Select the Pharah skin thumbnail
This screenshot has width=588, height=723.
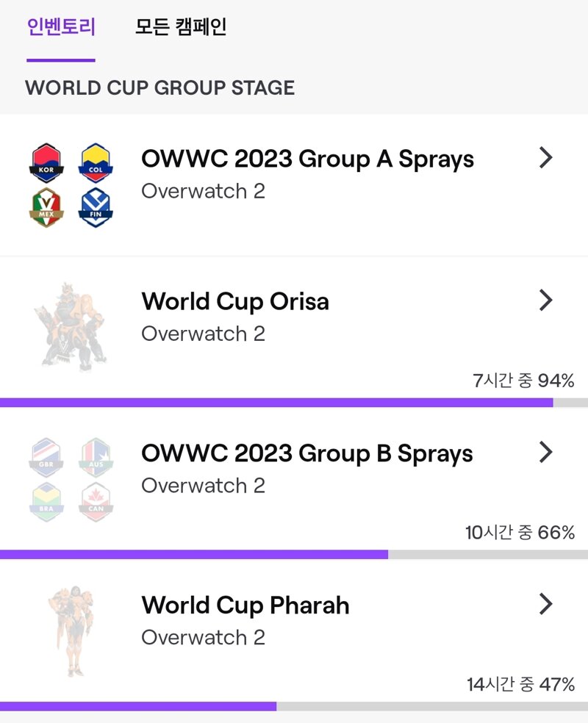pos(71,630)
